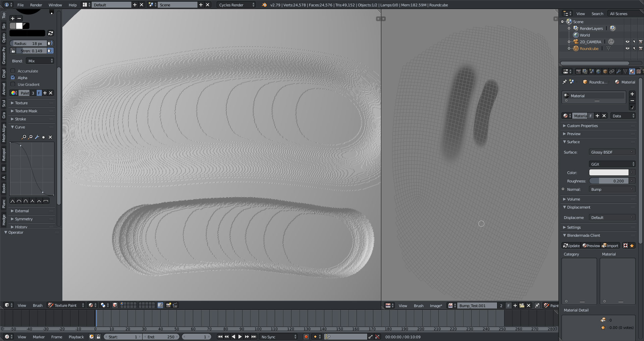The width and height of the screenshot is (644, 341).
Task: Open Surface shader dropdown Glossy BSDF
Action: pyautogui.click(x=612, y=152)
